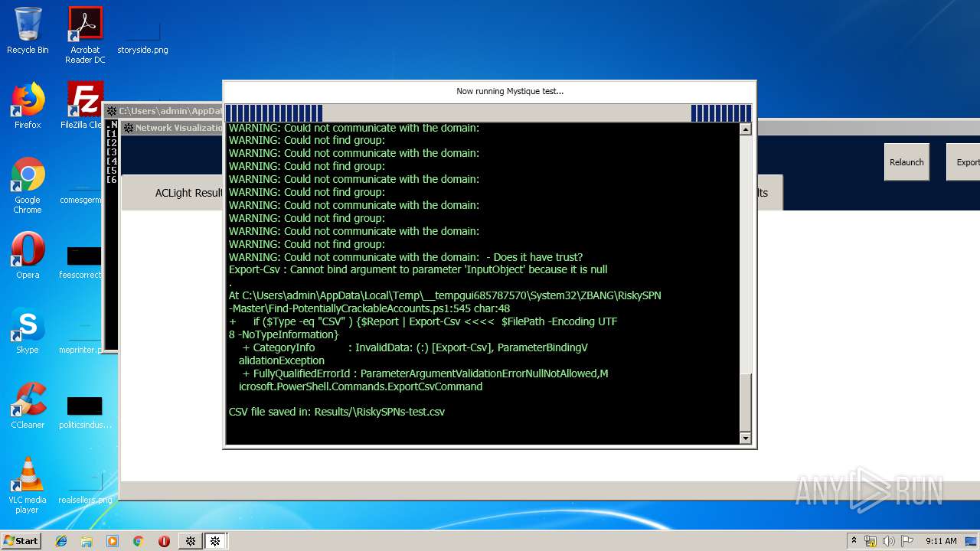Viewport: 980px width, 551px height.
Task: Click '+ FullyQualifiedErrorId' error line
Action: [425, 373]
